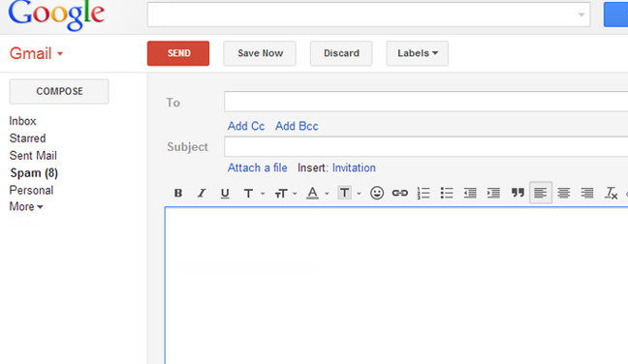Start a numbered list
Screen dimensions: 628x364
(424, 193)
